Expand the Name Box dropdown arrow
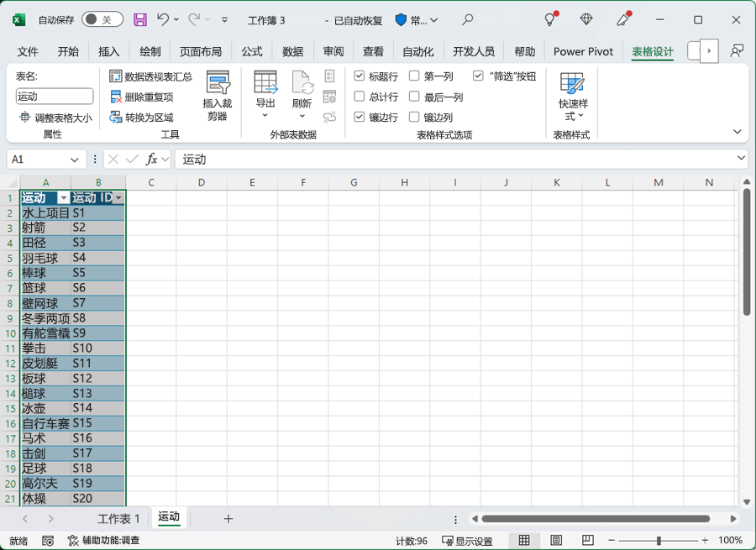 pos(74,160)
